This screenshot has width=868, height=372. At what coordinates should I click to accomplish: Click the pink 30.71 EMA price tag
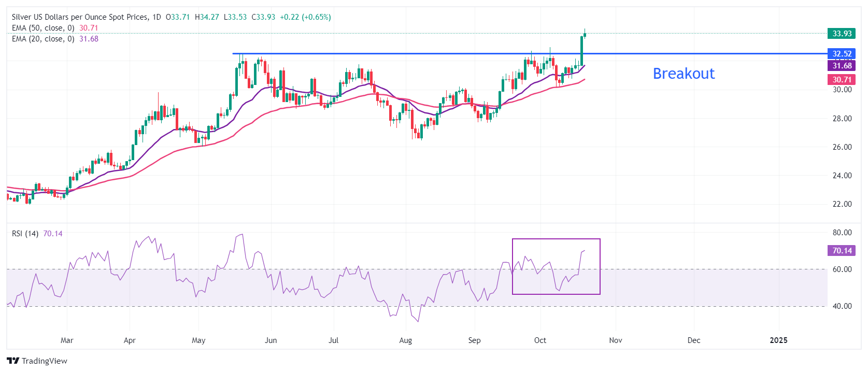(842, 80)
